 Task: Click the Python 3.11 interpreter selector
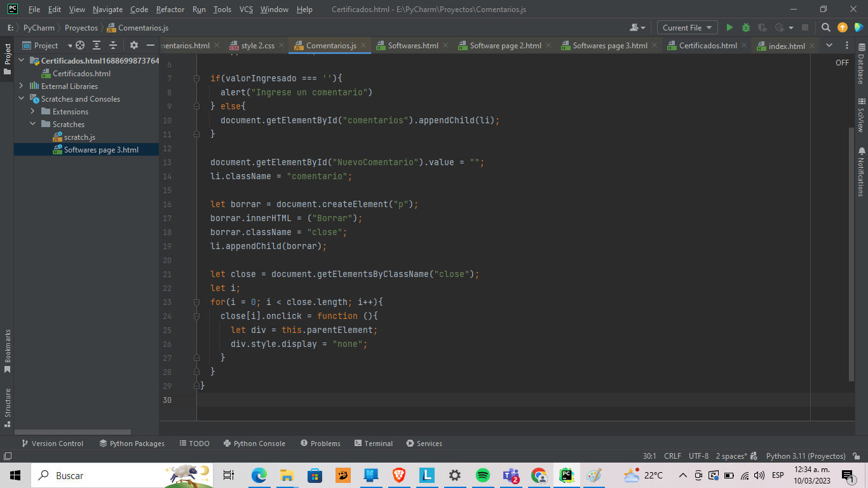[x=805, y=456]
